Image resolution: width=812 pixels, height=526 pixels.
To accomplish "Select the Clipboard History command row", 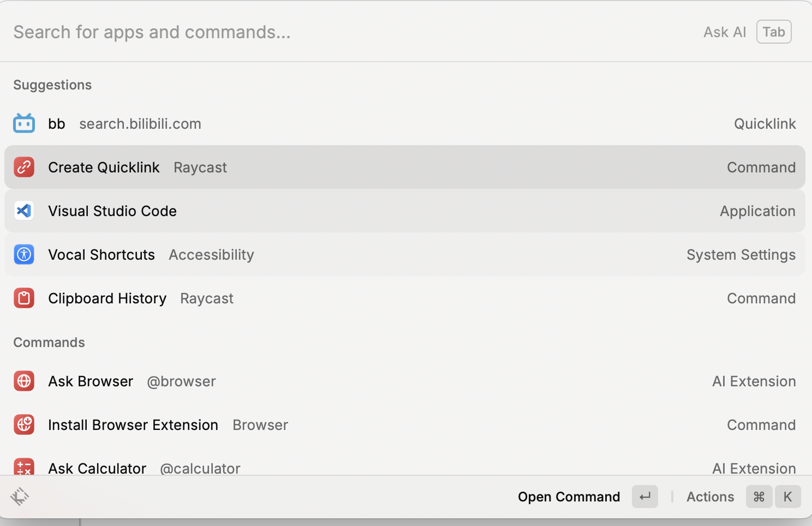I will 405,298.
